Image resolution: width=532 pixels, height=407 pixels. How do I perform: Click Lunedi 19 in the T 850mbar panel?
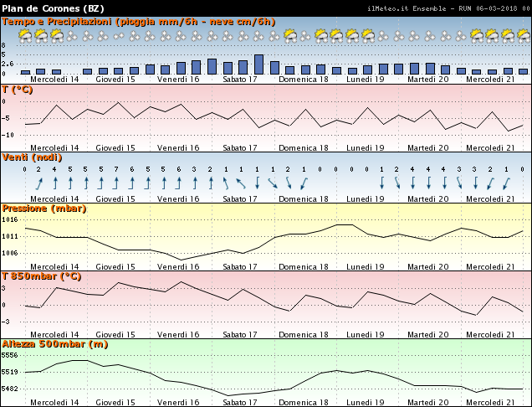[365, 335]
